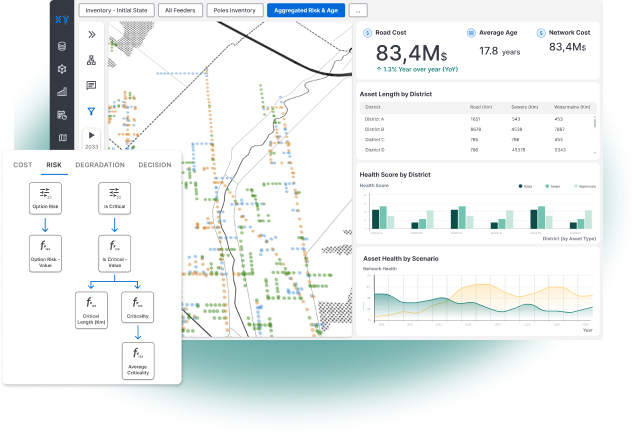Switch to the DEGRADATION tab

100,165
